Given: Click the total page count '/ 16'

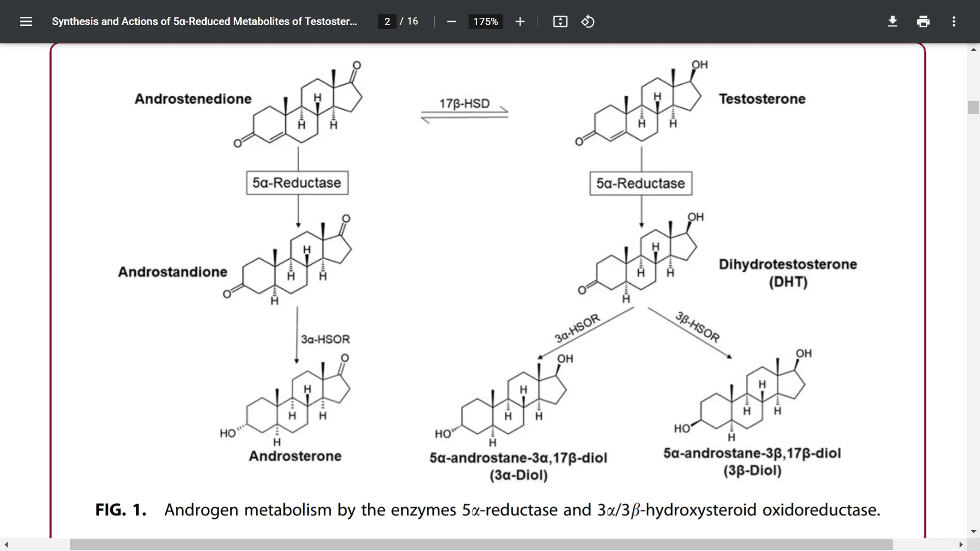Looking at the screenshot, I should [x=409, y=21].
